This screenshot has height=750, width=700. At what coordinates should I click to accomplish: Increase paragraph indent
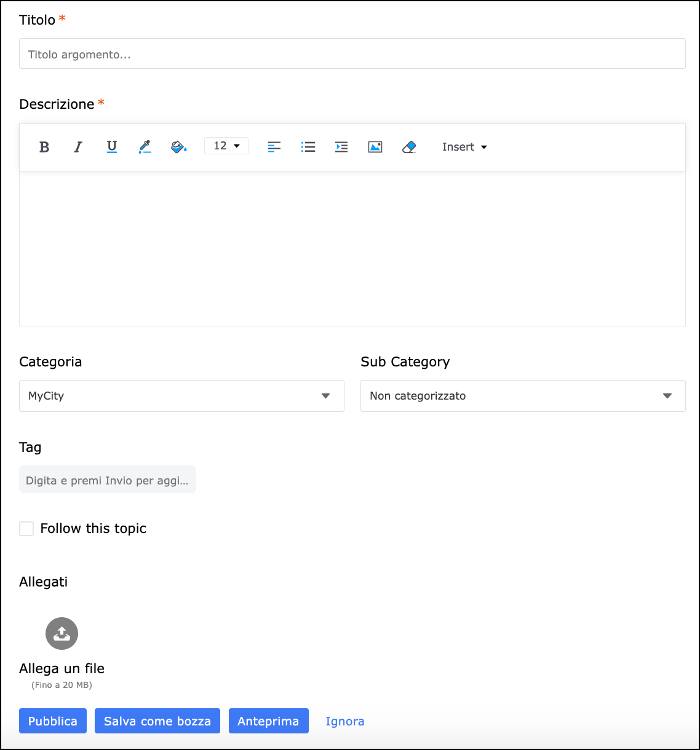341,147
